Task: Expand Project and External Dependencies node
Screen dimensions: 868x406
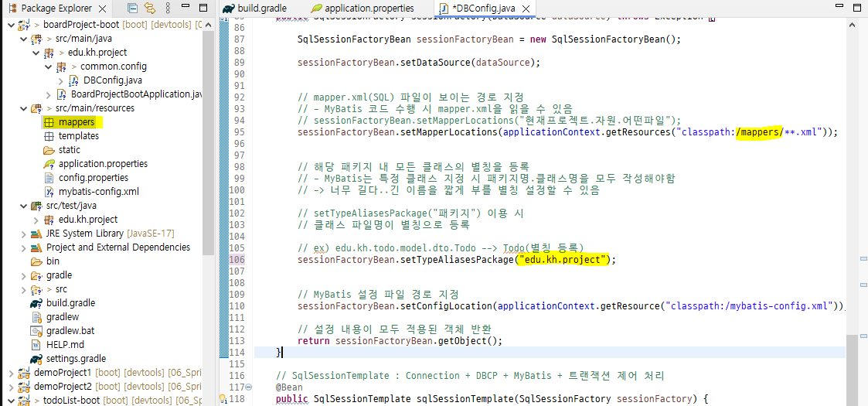Action: (23, 247)
